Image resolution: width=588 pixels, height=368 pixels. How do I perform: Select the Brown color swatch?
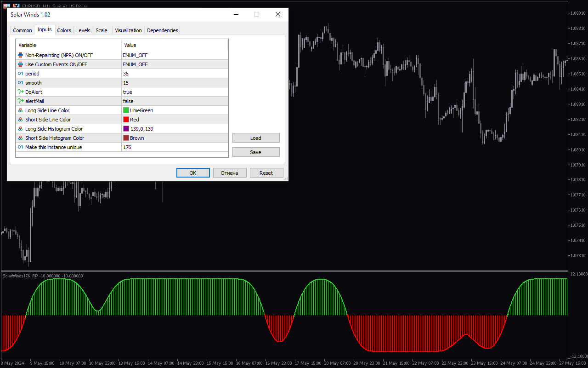click(x=126, y=138)
